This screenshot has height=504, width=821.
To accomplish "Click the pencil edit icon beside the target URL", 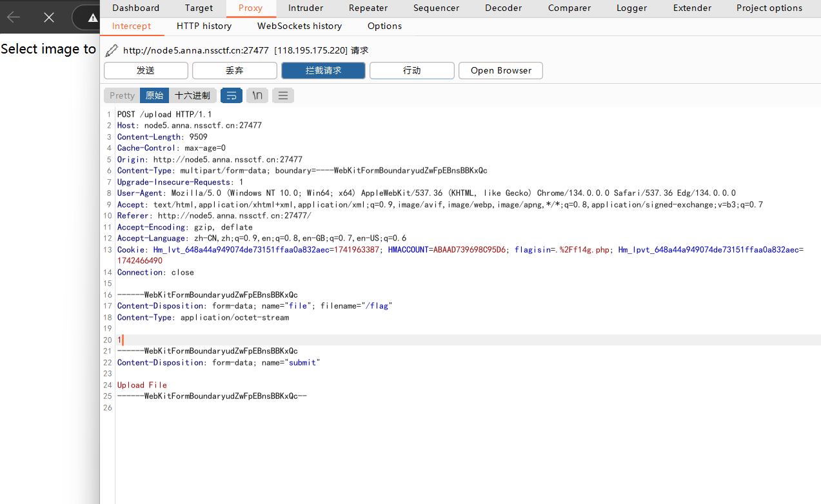I will (112, 50).
